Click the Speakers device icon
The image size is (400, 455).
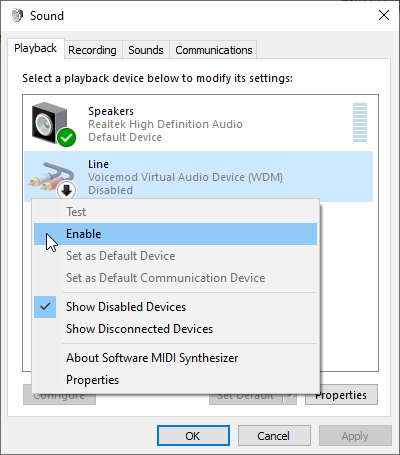(x=50, y=123)
